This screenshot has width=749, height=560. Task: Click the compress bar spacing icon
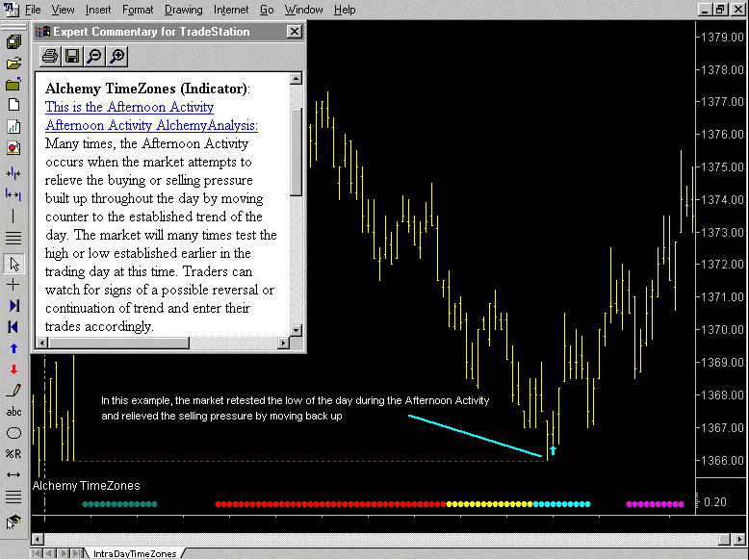coord(13,173)
